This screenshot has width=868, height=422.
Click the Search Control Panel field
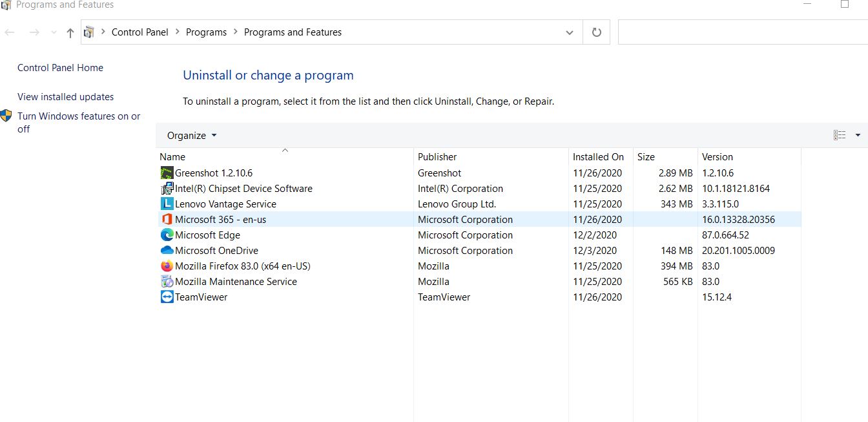click(x=743, y=32)
